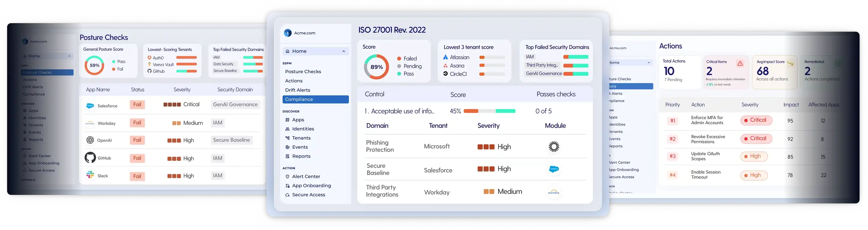
Task: Click the OpenAI logo in the Posture Checks table
Action: point(90,140)
